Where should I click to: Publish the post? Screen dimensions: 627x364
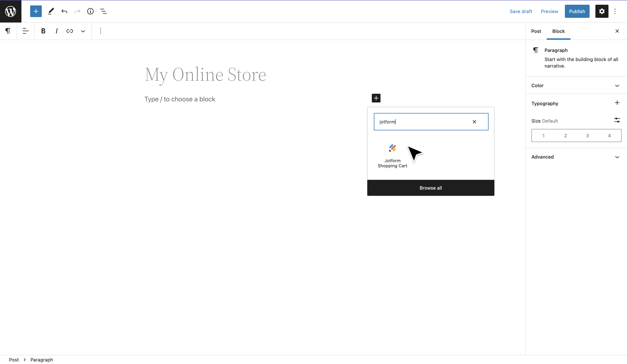577,11
